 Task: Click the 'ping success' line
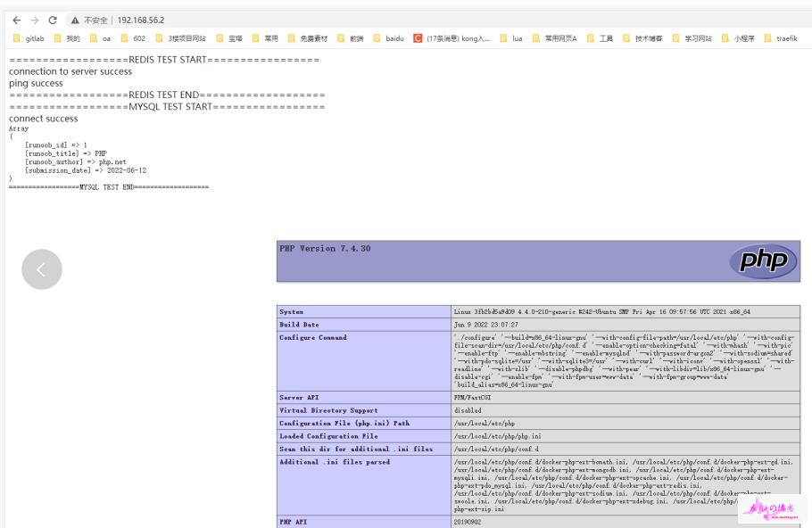(x=36, y=83)
